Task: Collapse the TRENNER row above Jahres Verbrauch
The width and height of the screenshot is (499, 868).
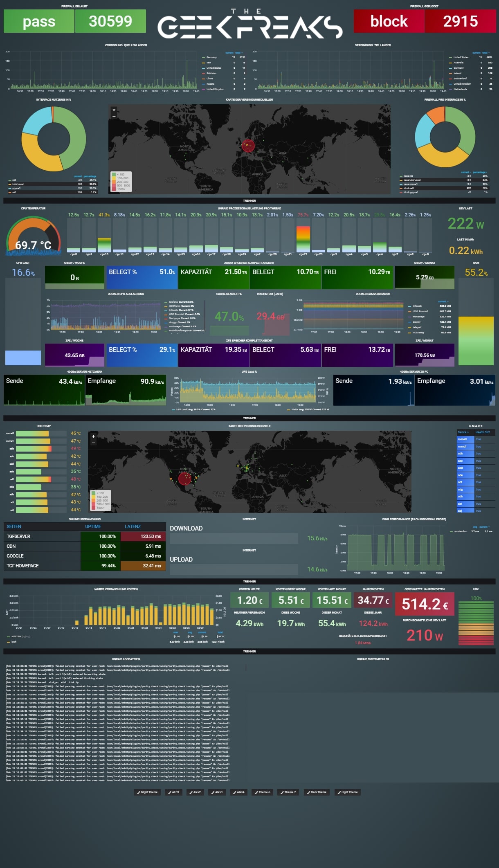Action: click(x=249, y=581)
